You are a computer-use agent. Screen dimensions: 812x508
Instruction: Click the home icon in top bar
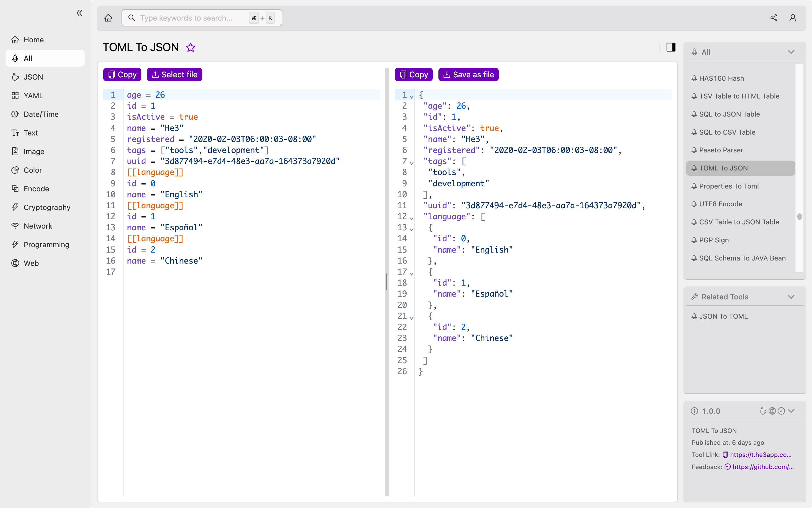click(108, 18)
